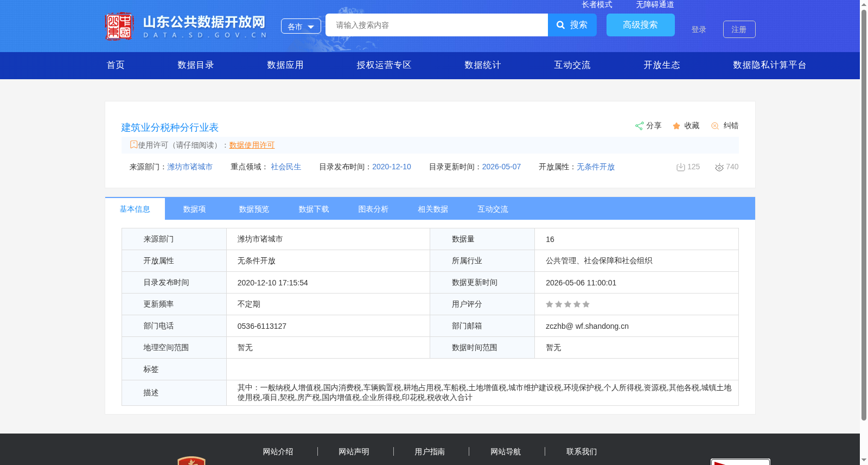Click the 不定期 update frequency value
This screenshot has height=465, width=868.
[x=249, y=304]
